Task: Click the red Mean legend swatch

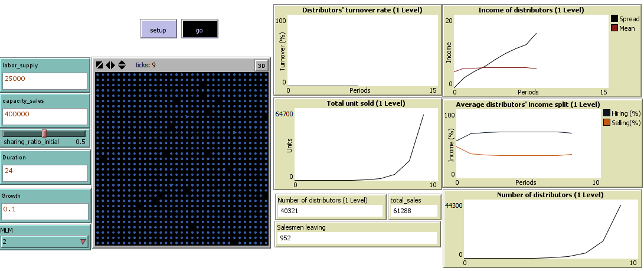Action: pyautogui.click(x=614, y=28)
